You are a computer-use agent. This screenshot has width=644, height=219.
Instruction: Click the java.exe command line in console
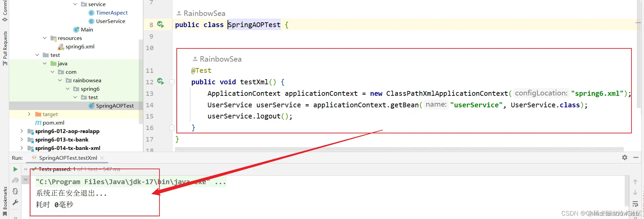(x=131, y=182)
